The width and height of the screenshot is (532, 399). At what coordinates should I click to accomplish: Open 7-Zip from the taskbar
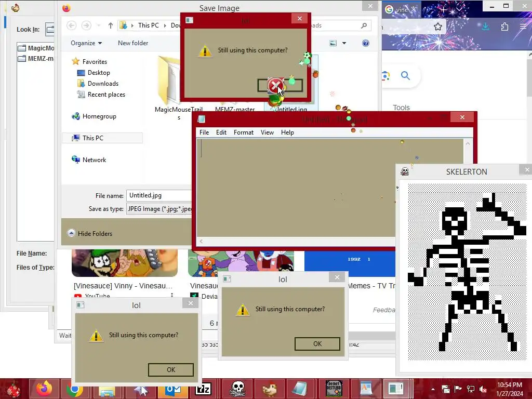pyautogui.click(x=203, y=390)
